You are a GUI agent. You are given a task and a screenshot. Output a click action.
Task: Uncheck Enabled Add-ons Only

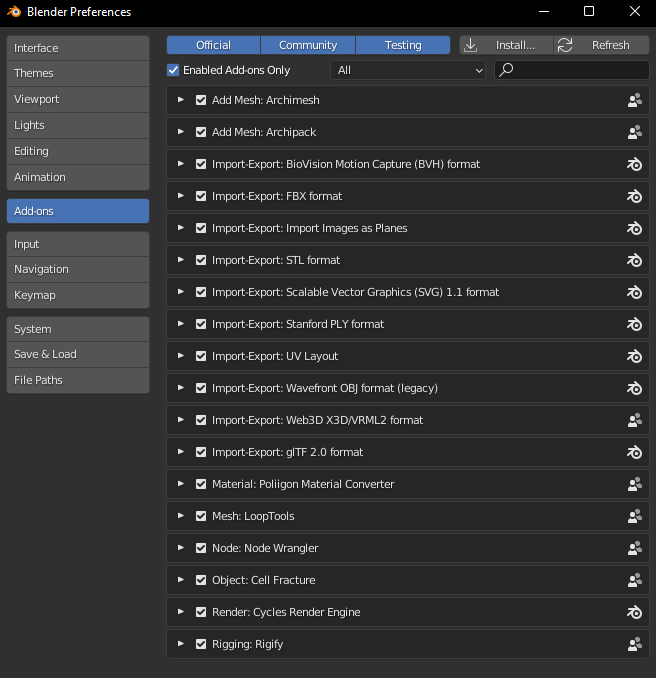tap(174, 70)
